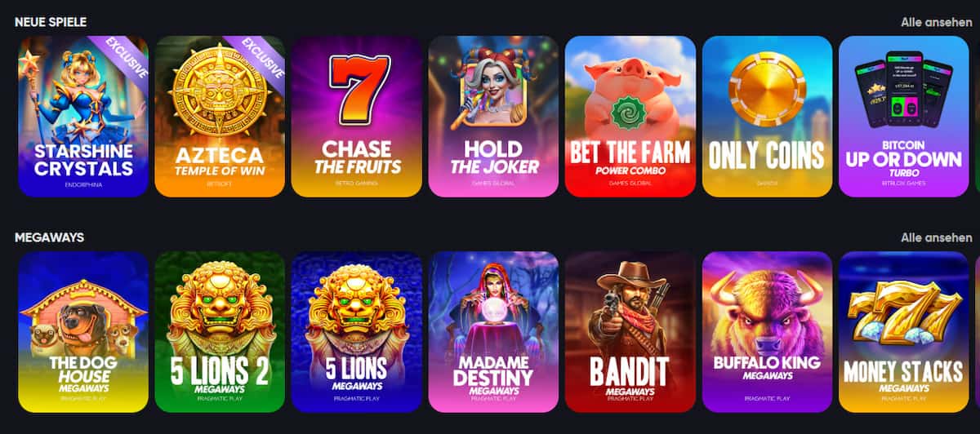The height and width of the screenshot is (434, 980).
Task: Open Money Stacks Megaways tile
Action: (904, 332)
